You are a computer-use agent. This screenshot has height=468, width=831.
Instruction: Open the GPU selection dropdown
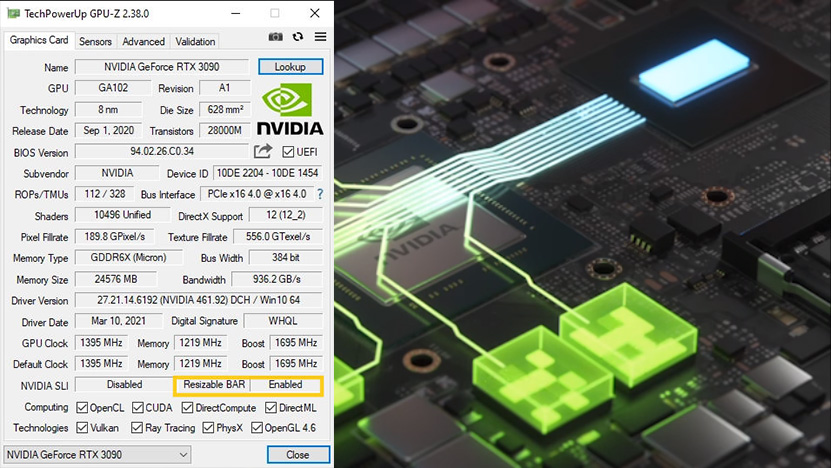click(98, 455)
